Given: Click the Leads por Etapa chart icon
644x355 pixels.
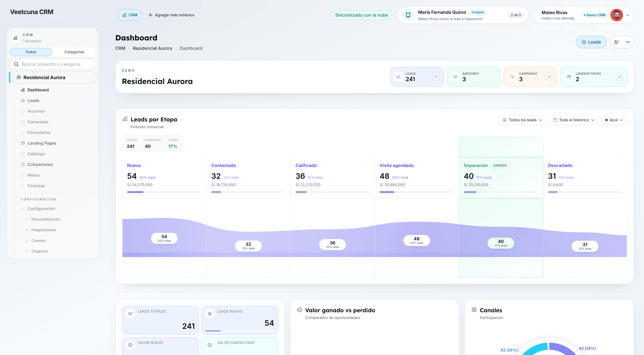Looking at the screenshot, I should click(125, 119).
